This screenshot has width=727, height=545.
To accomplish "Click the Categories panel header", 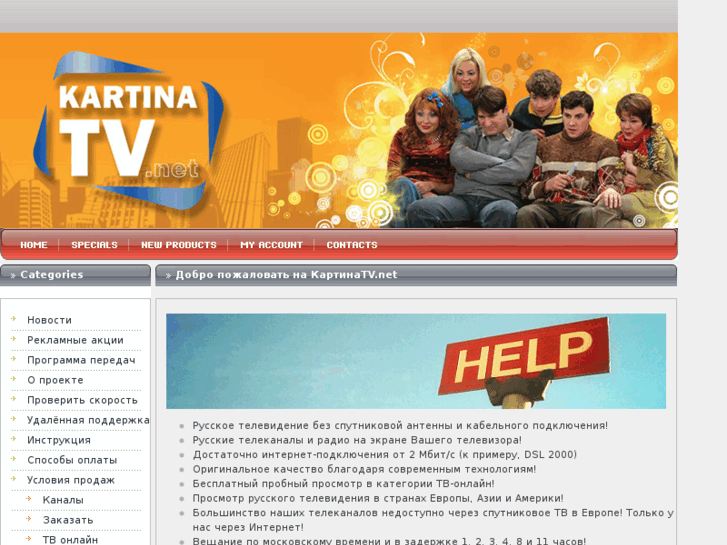I will coord(75,275).
